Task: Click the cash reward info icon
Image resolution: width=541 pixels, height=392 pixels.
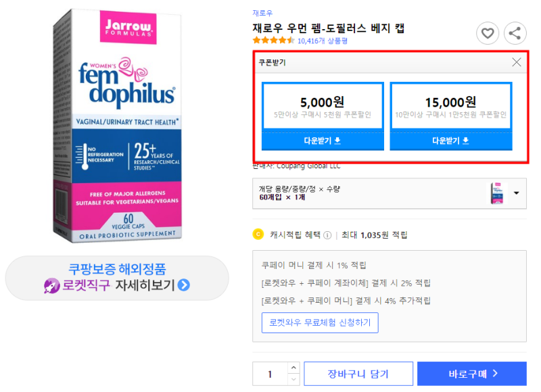Action: point(327,235)
